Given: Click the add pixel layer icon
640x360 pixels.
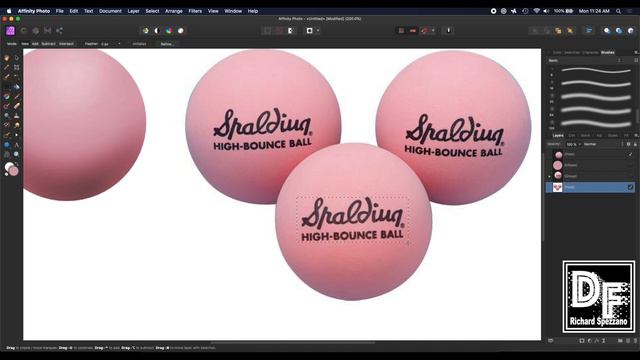Looking at the screenshot, I should (x=628, y=340).
